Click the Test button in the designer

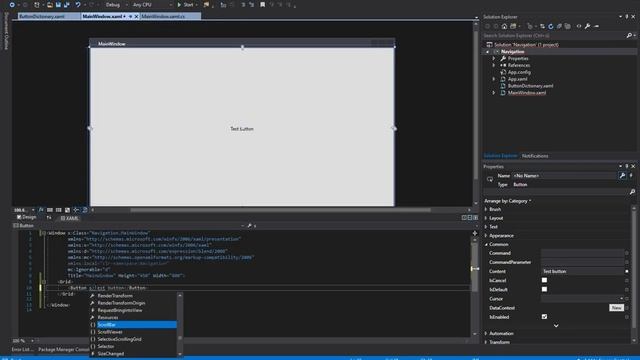click(x=242, y=129)
